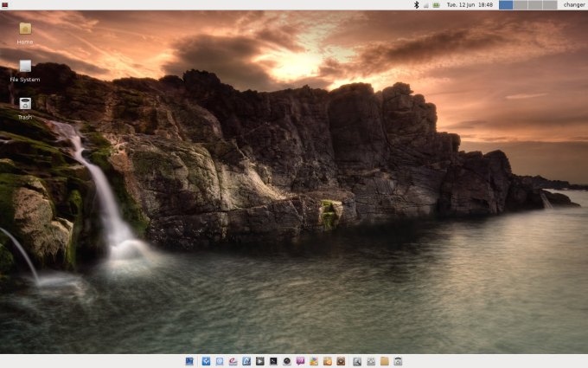Click the network signal indicator in the panel

coord(426,5)
